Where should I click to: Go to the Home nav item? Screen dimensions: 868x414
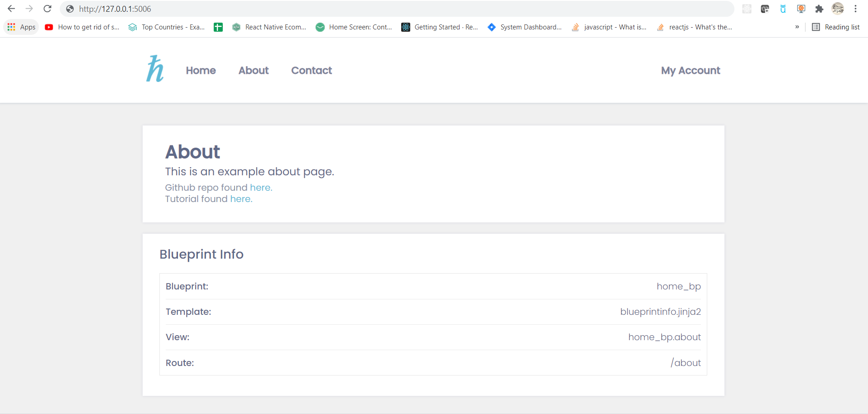201,71
